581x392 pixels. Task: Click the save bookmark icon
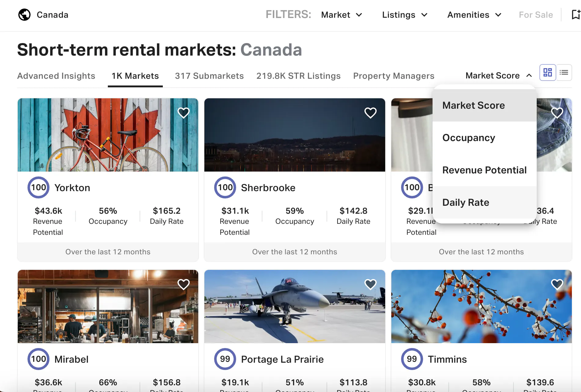[x=576, y=15]
